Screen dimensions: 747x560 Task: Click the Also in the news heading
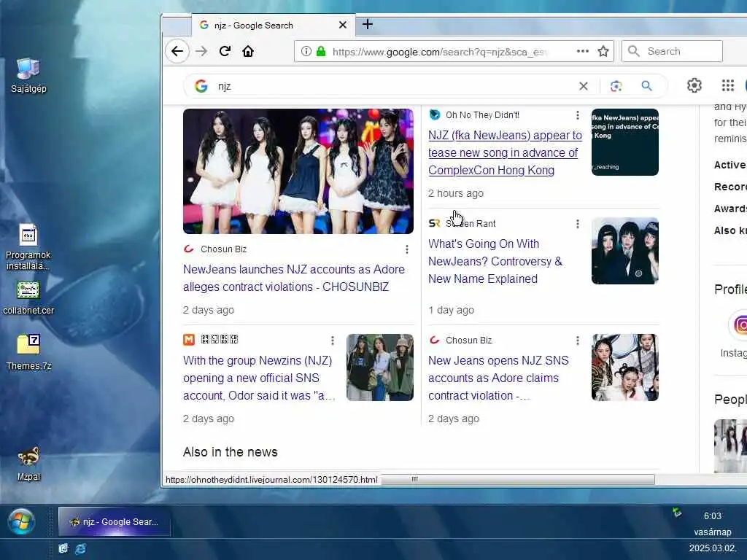coord(230,452)
